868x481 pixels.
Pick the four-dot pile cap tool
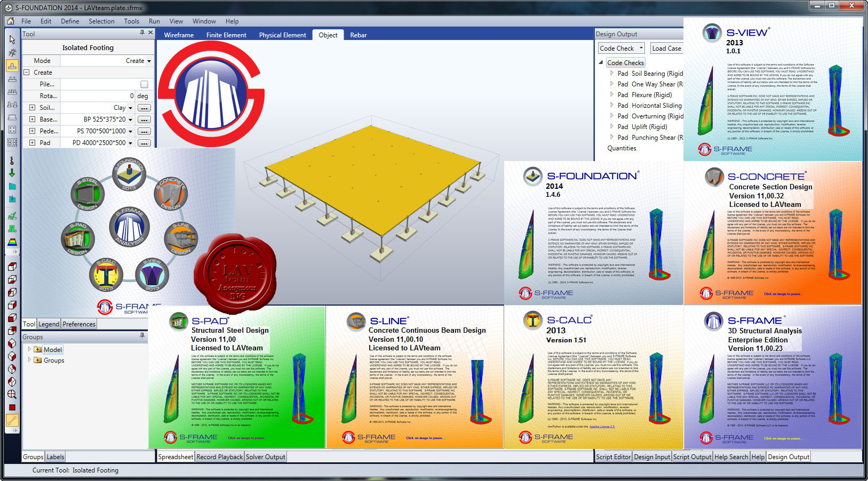click(x=12, y=130)
